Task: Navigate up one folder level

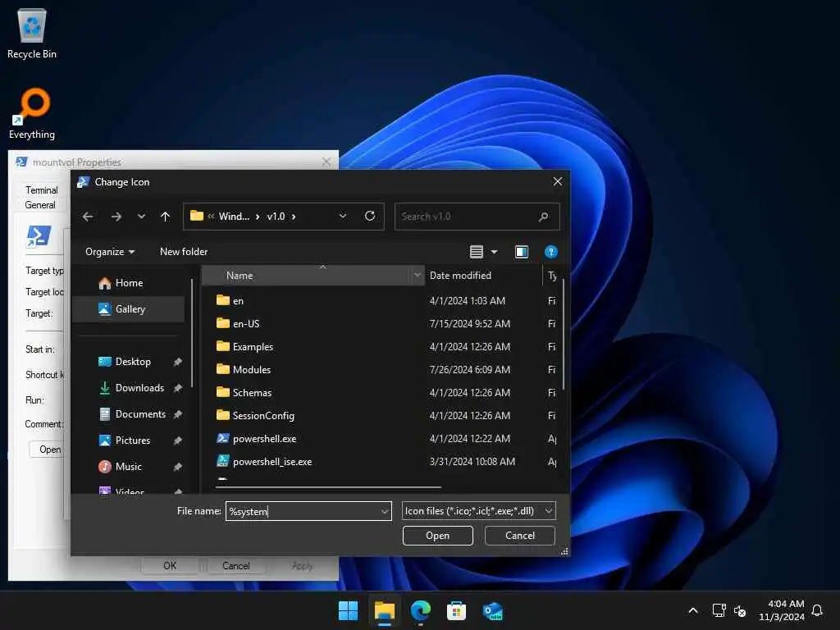Action: pyautogui.click(x=165, y=217)
